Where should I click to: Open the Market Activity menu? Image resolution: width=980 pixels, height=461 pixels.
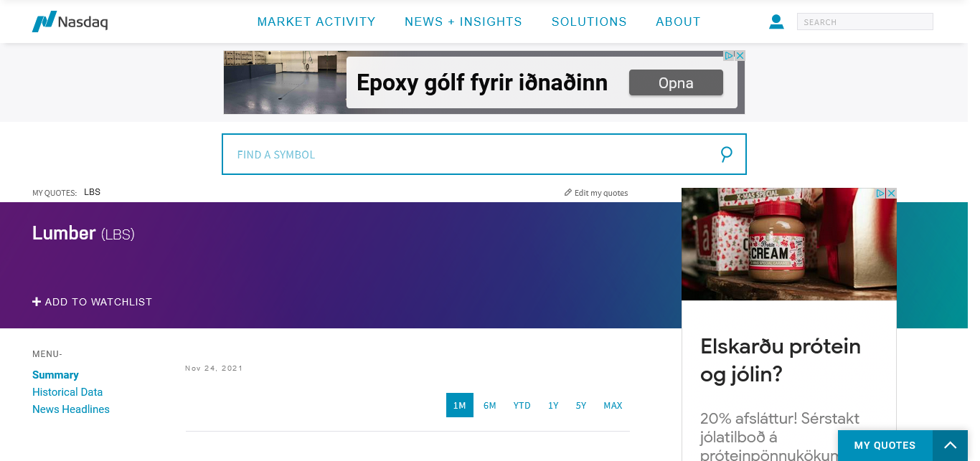pyautogui.click(x=316, y=22)
